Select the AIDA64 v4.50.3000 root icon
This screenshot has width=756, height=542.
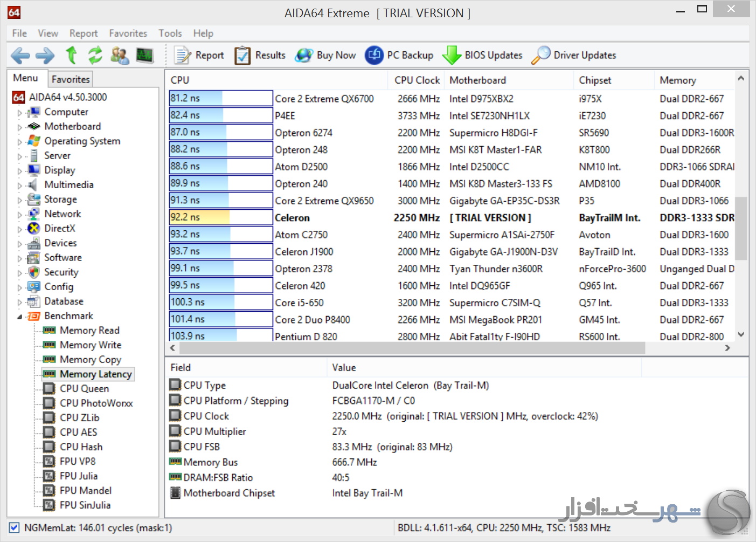click(19, 97)
